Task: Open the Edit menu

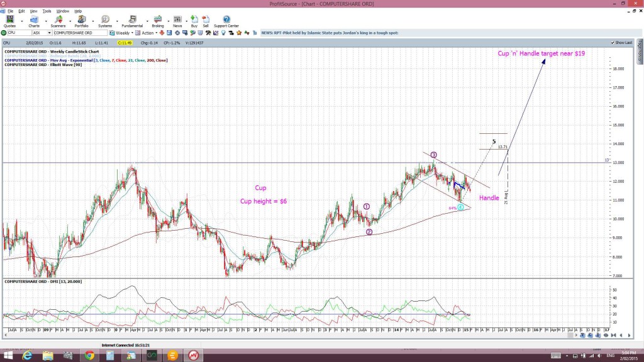Action: pyautogui.click(x=21, y=11)
